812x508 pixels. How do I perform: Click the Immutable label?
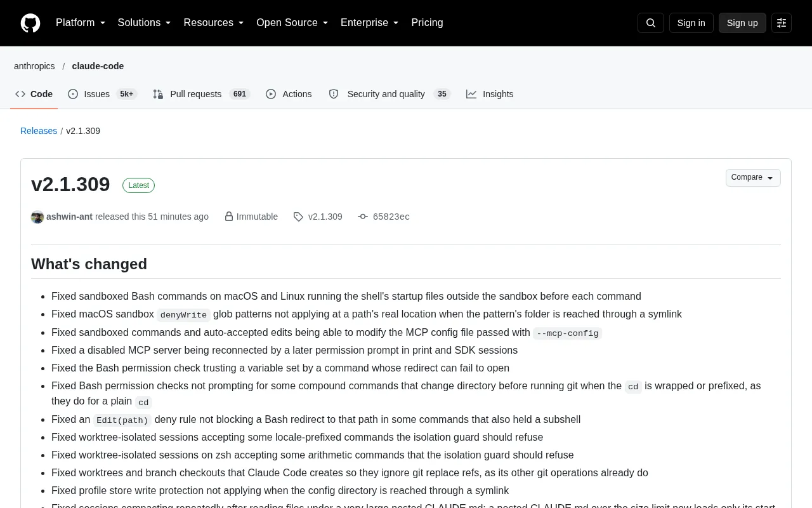pos(257,217)
